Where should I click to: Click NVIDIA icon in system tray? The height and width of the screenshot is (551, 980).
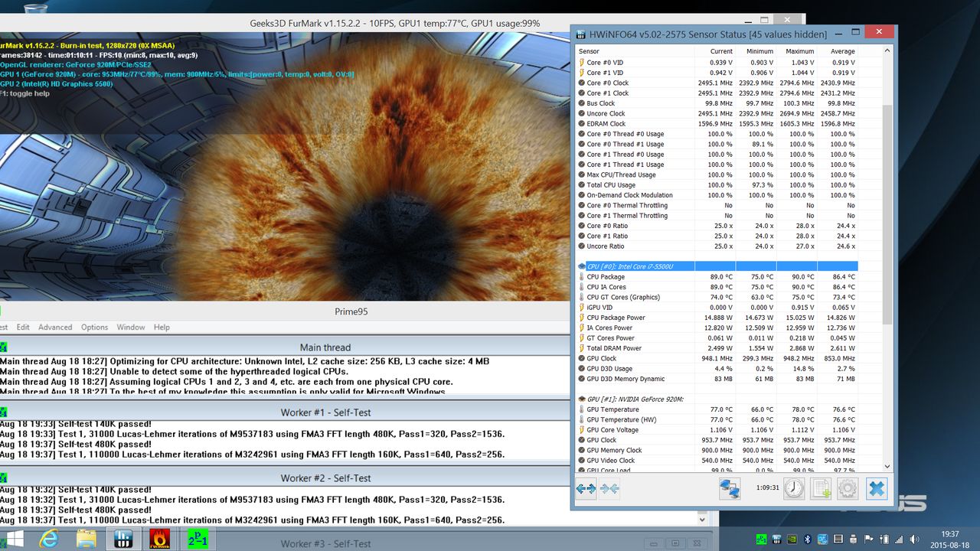pos(791,539)
